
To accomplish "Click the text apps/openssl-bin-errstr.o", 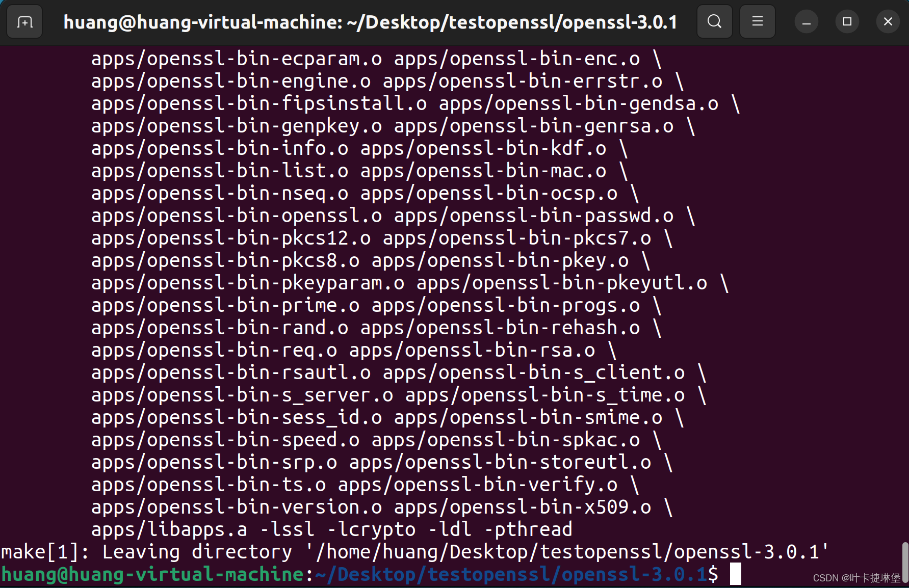I will (x=523, y=82).
